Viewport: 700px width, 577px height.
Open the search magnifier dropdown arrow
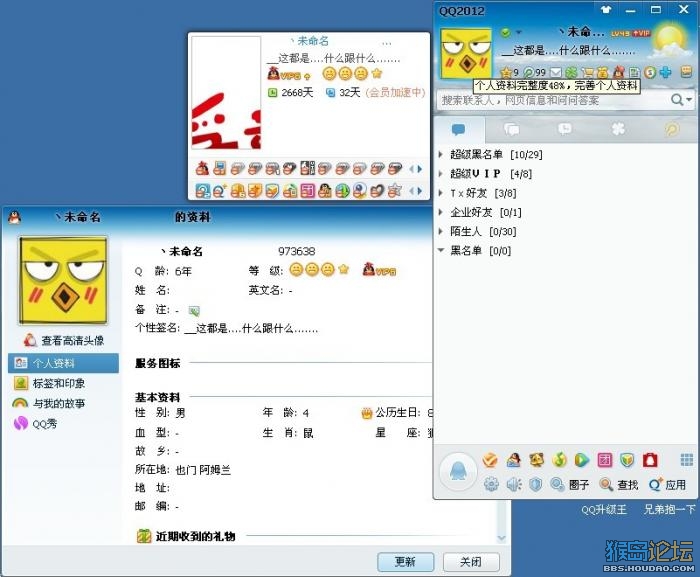(x=689, y=100)
